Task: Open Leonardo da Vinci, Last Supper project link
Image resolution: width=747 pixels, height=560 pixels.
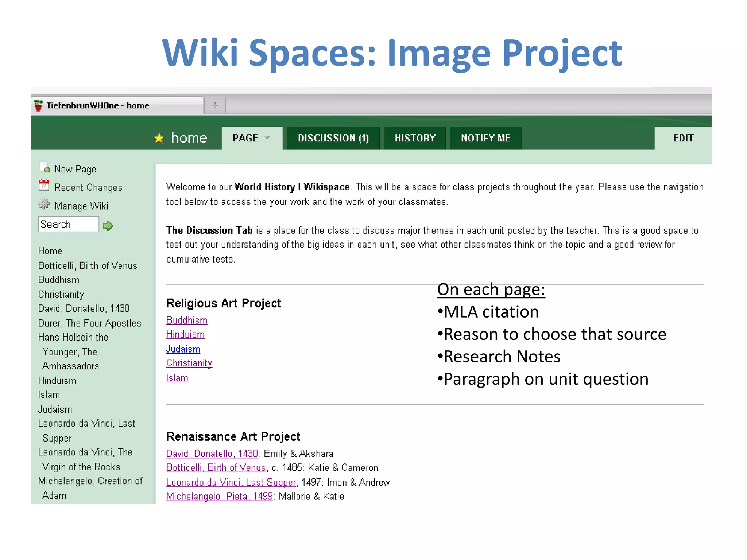Action: click(231, 482)
